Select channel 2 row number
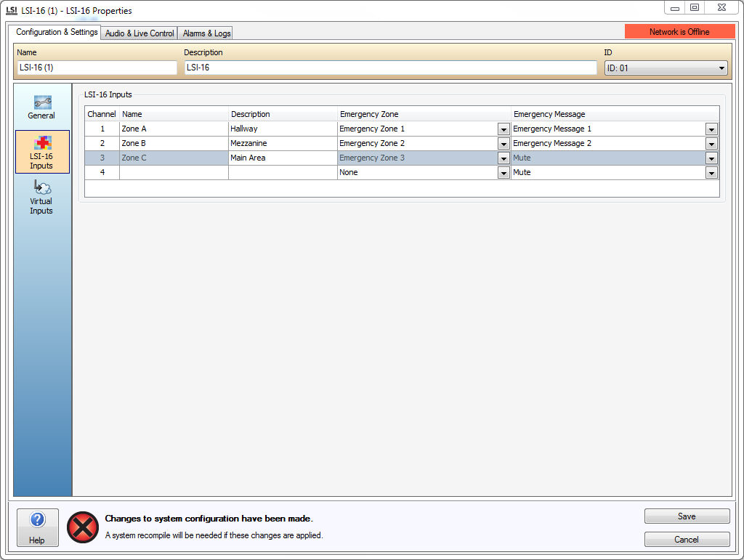Image resolution: width=744 pixels, height=560 pixels. (102, 143)
